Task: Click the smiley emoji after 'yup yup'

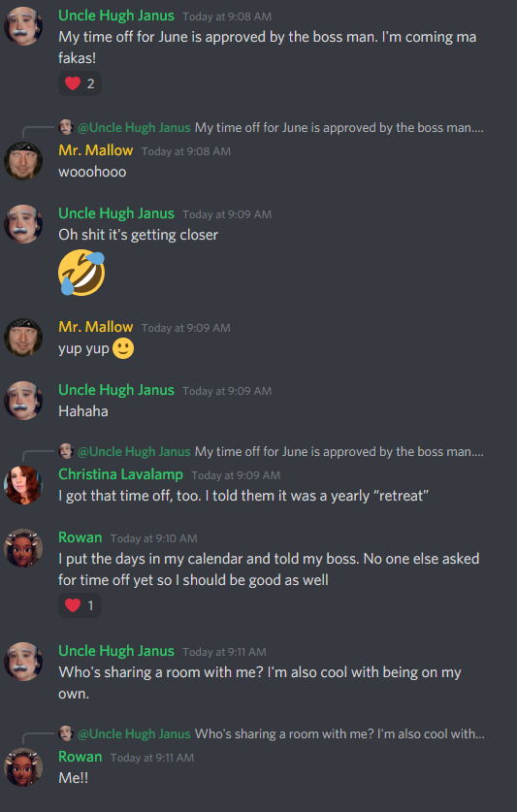Action: (123, 348)
